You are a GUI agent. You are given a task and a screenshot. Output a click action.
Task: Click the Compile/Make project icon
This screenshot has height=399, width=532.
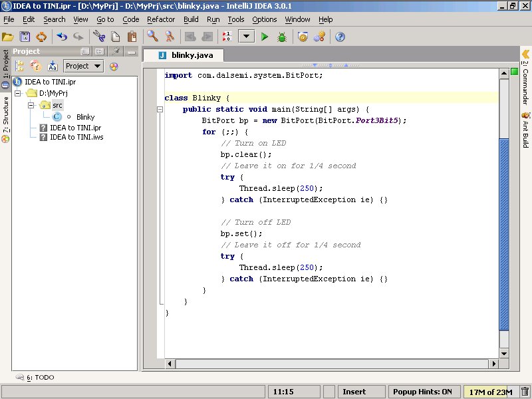point(227,37)
